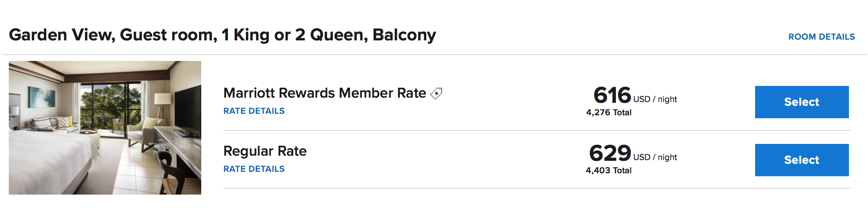868x210 pixels.
Task: Open RATE DETAILS under Regular Rate
Action: [x=254, y=169]
